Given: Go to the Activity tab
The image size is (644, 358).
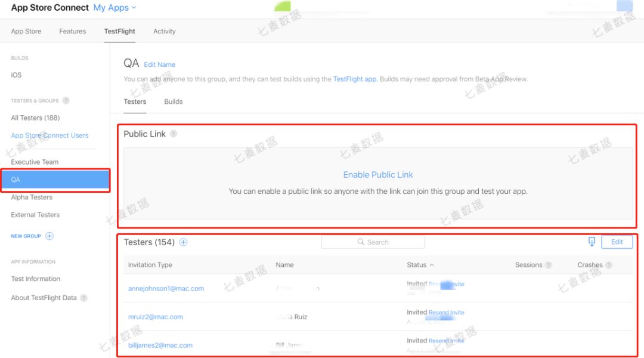Looking at the screenshot, I should pyautogui.click(x=165, y=31).
